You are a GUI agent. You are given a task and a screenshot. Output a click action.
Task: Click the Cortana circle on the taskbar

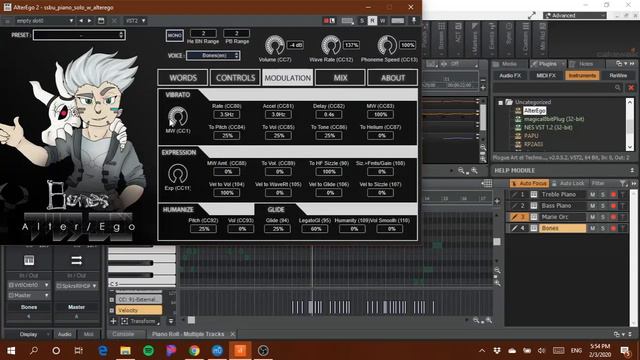(56, 351)
